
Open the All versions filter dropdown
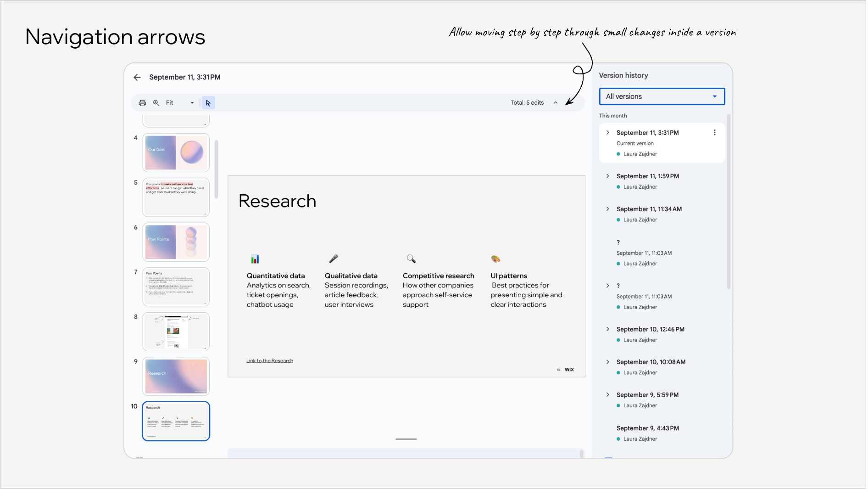pos(662,96)
